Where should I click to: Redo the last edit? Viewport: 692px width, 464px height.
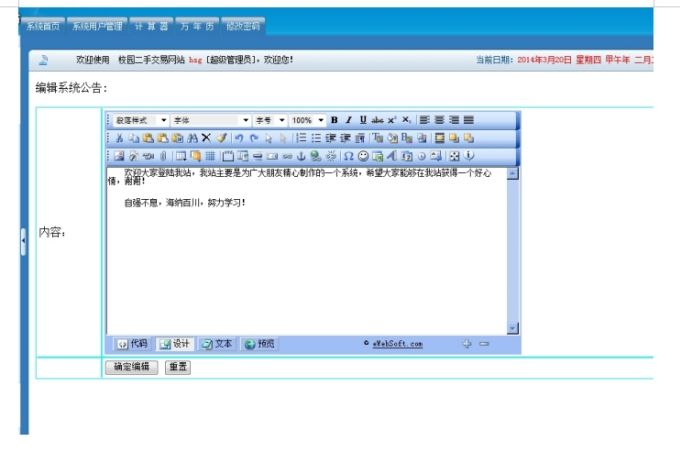[x=254, y=138]
